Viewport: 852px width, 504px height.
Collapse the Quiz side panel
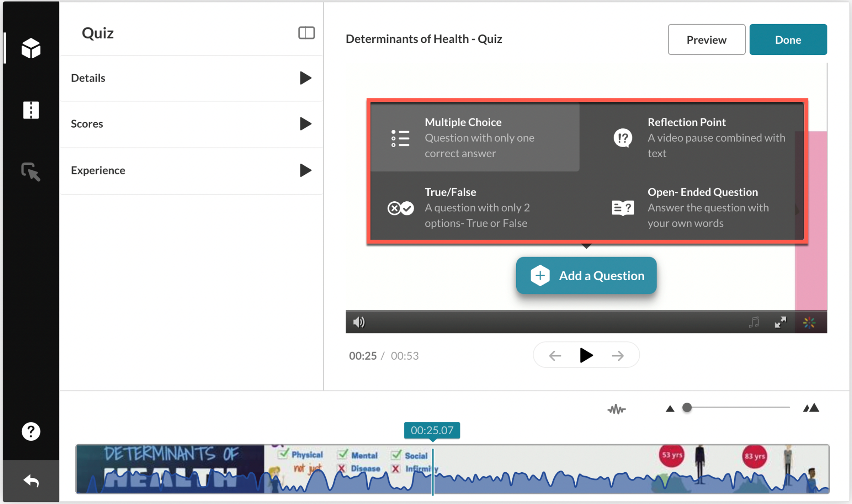(306, 33)
